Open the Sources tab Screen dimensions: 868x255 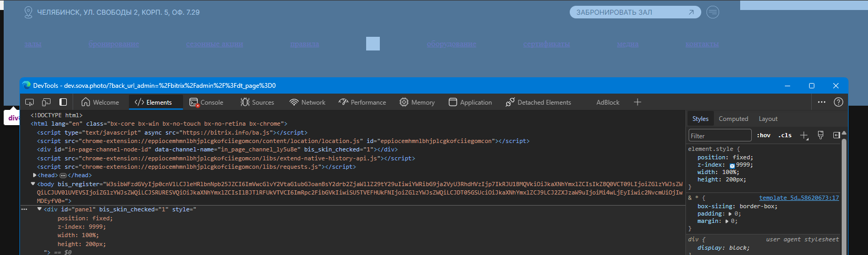coord(257,102)
